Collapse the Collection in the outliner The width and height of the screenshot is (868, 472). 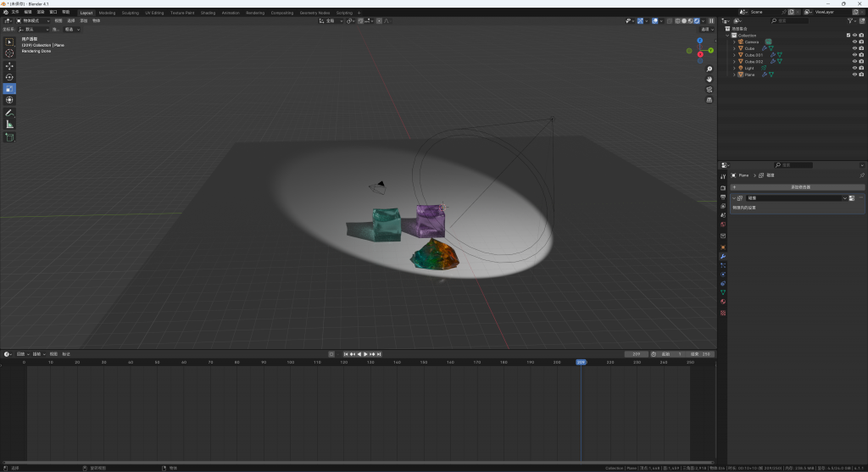point(729,36)
